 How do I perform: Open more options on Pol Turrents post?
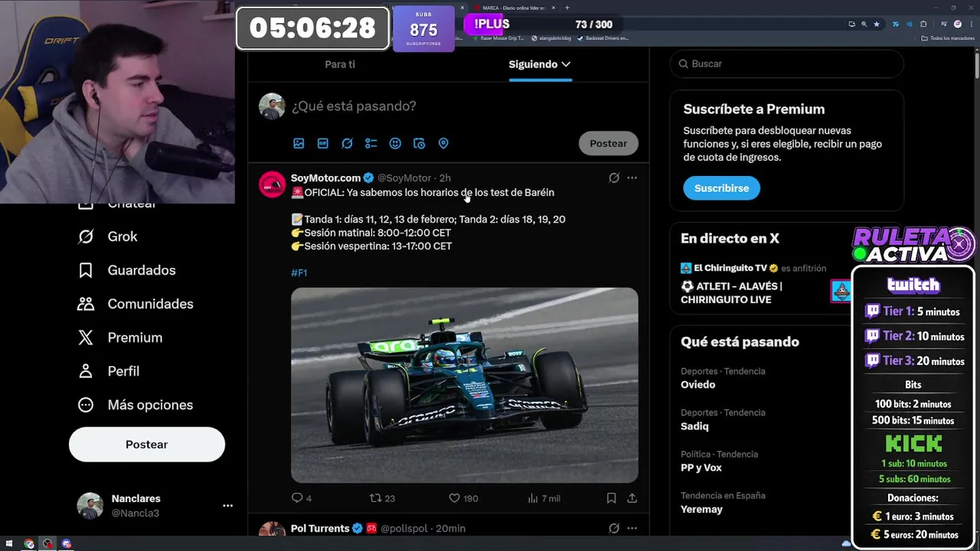click(632, 528)
